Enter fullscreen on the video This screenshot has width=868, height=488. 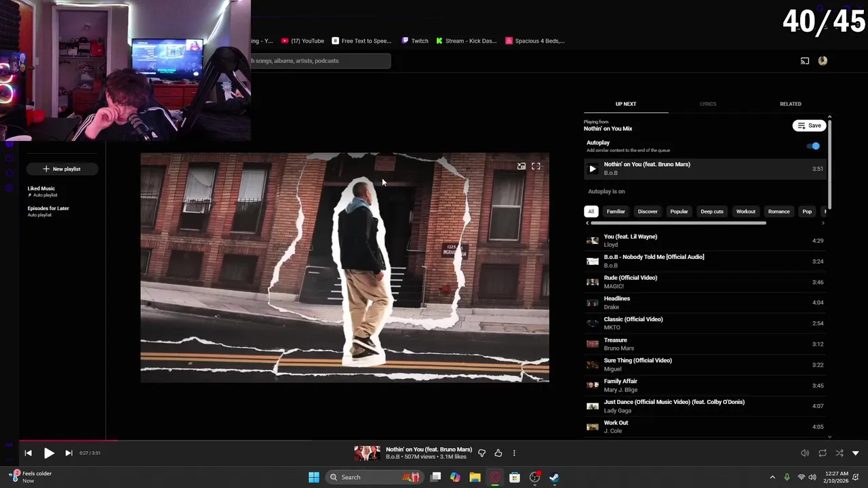pyautogui.click(x=536, y=166)
